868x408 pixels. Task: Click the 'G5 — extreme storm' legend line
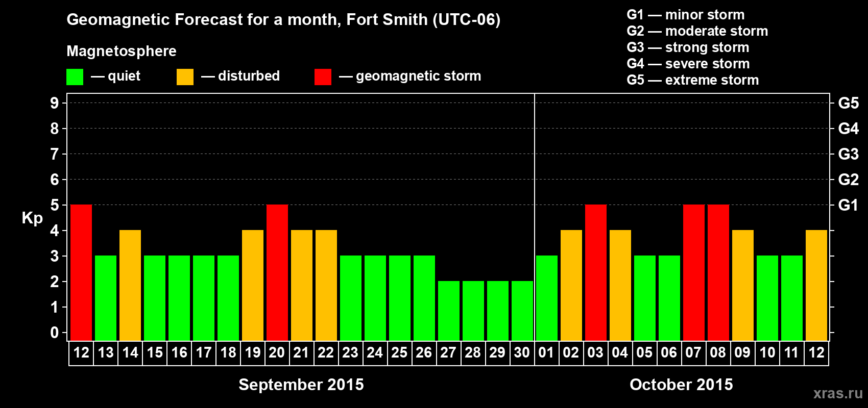693,80
